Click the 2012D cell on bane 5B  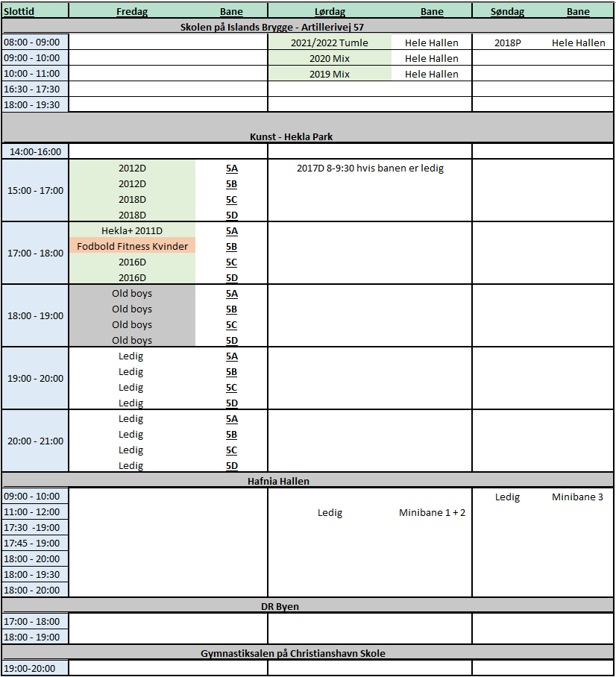[132, 184]
